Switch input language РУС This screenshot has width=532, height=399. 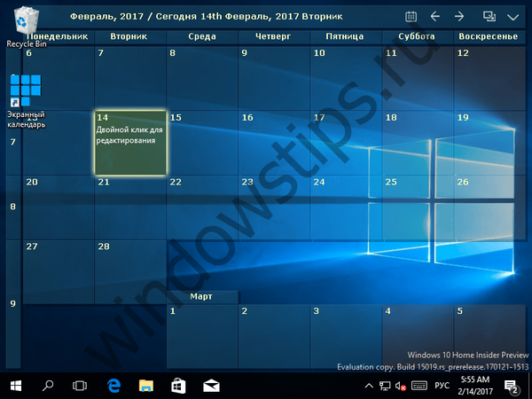[x=442, y=386]
